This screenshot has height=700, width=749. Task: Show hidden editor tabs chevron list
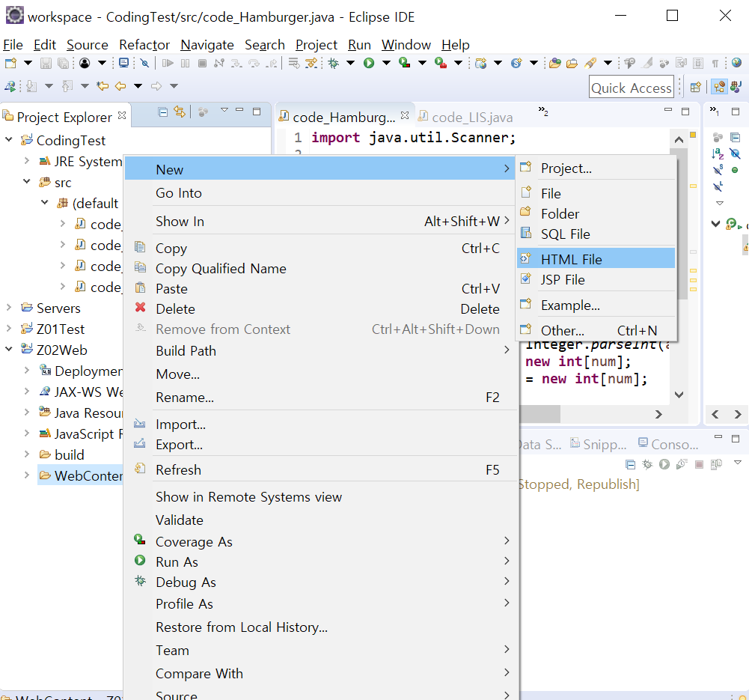(x=543, y=112)
